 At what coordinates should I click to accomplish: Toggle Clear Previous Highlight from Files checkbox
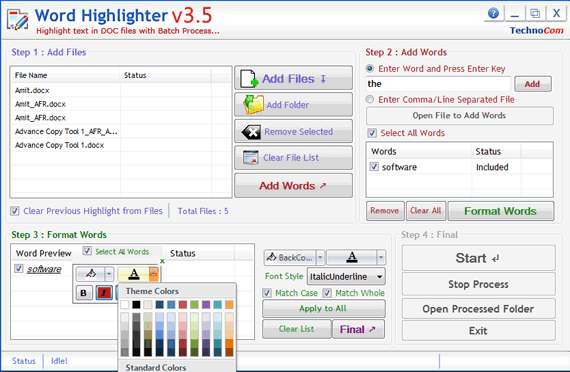pos(15,211)
